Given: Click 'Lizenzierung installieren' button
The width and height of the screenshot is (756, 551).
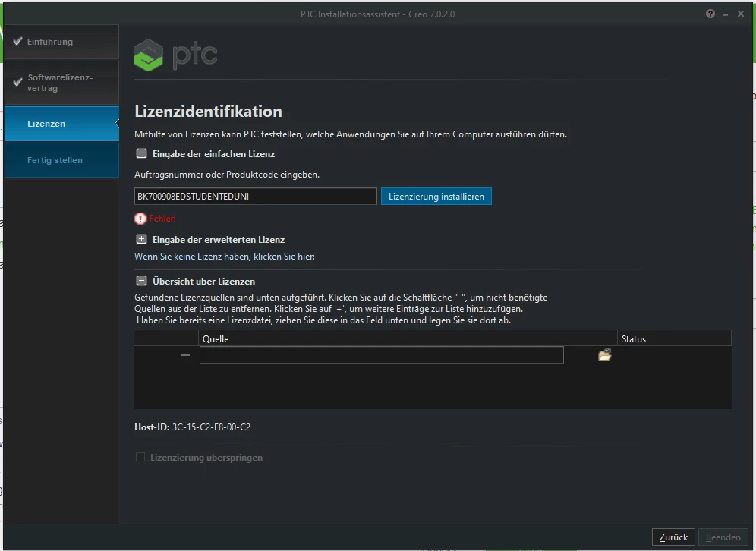Looking at the screenshot, I should click(x=436, y=197).
